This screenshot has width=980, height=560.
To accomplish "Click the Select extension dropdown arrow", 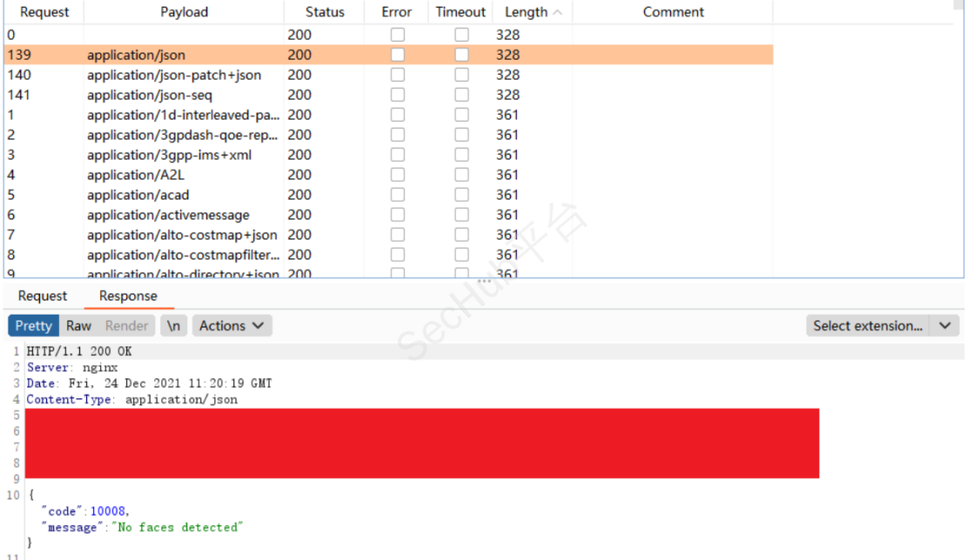I will [x=945, y=326].
